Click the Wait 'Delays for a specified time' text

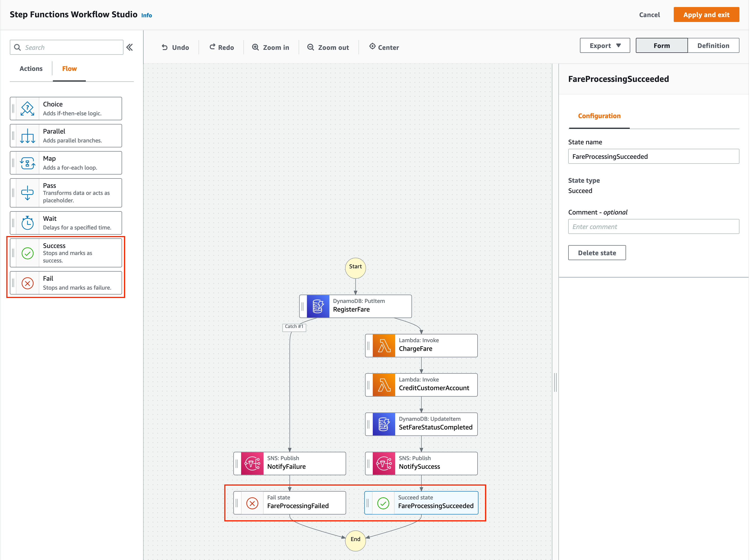(x=77, y=227)
